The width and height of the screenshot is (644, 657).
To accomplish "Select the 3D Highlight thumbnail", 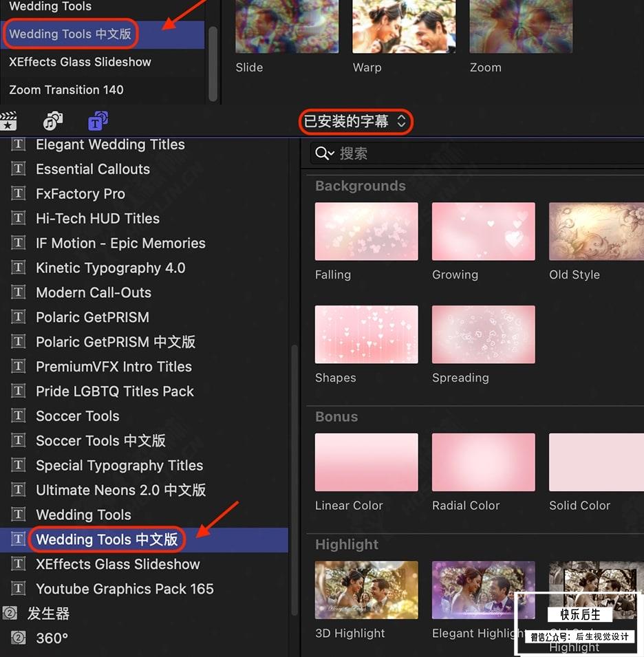I will pyautogui.click(x=367, y=590).
